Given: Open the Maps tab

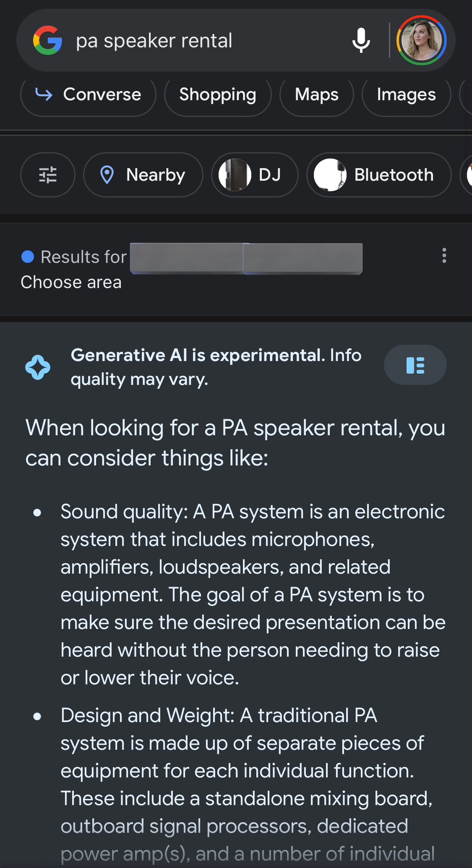Looking at the screenshot, I should coord(317,95).
